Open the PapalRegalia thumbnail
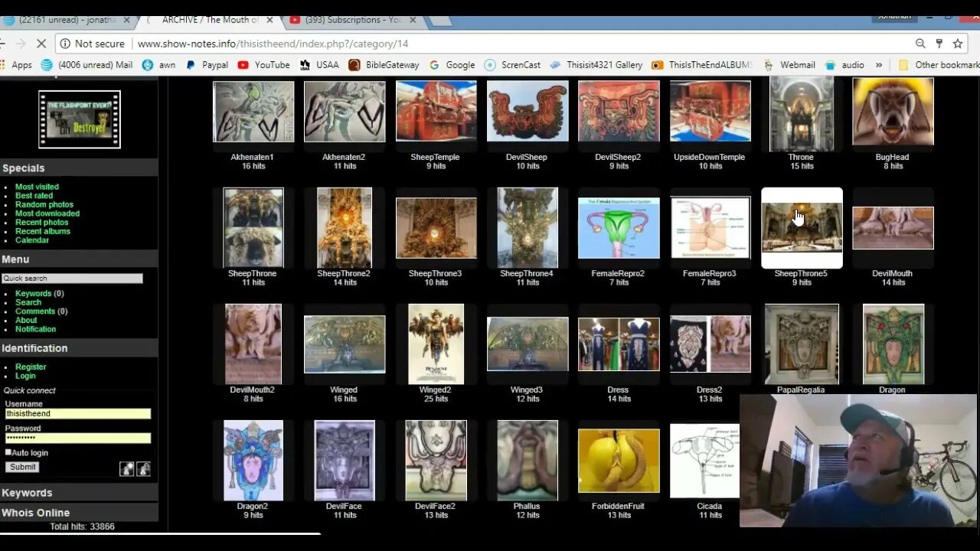The width and height of the screenshot is (980, 551). [x=802, y=344]
